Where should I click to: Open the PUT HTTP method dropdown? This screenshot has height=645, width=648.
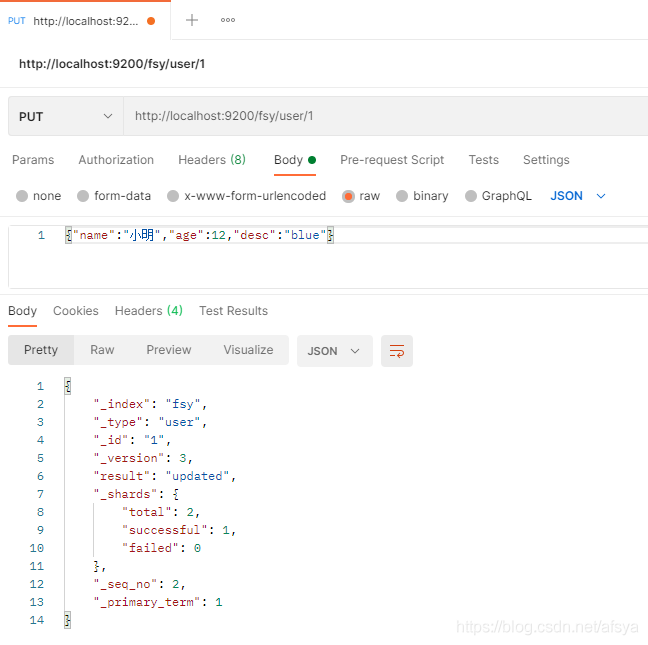(65, 116)
